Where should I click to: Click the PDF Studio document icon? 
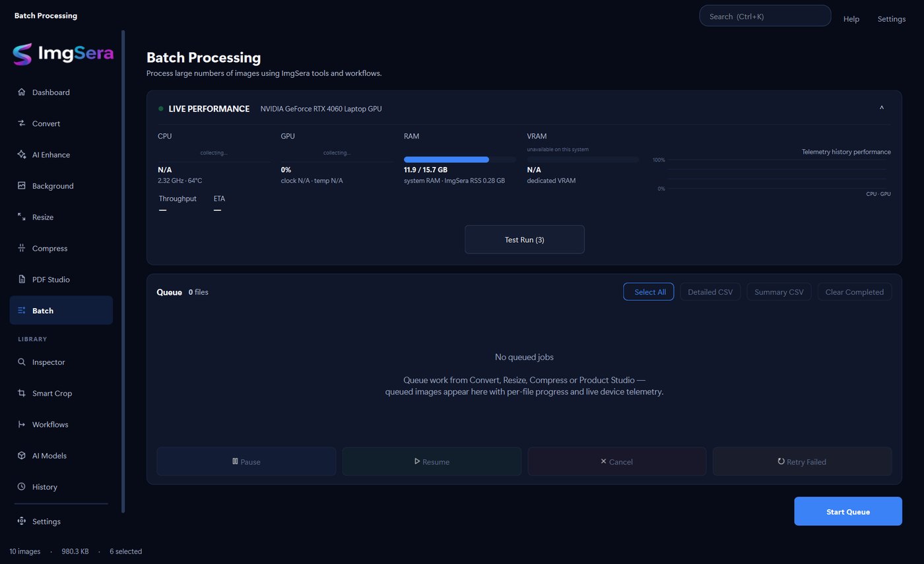(22, 280)
